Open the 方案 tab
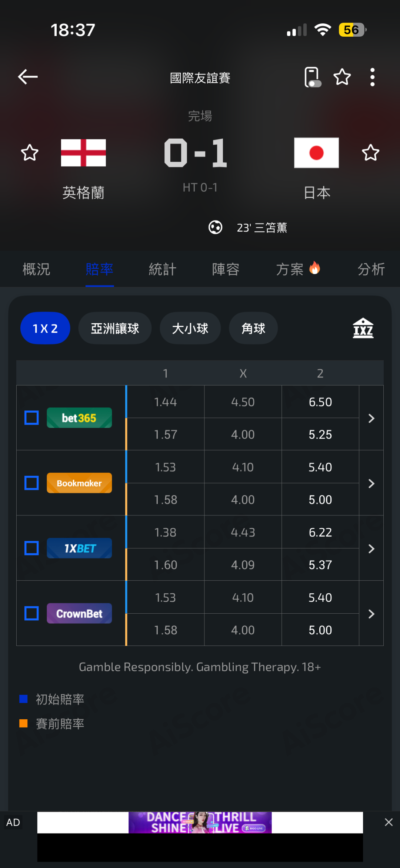This screenshot has height=868, width=400. click(x=298, y=269)
